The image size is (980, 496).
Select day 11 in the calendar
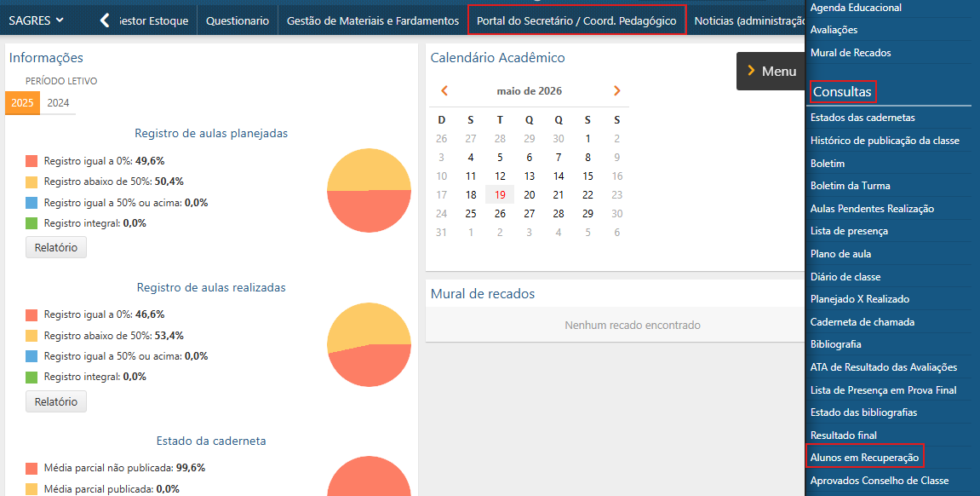[471, 176]
